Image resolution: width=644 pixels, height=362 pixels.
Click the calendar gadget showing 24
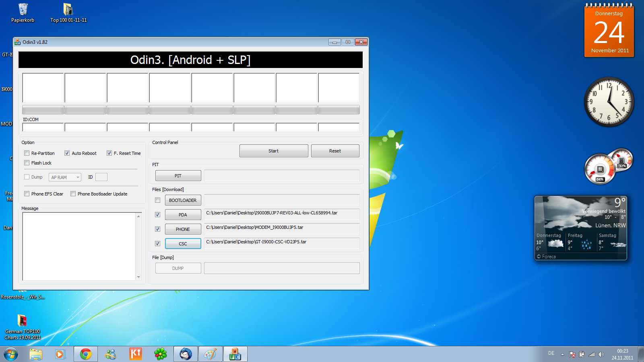point(609,31)
